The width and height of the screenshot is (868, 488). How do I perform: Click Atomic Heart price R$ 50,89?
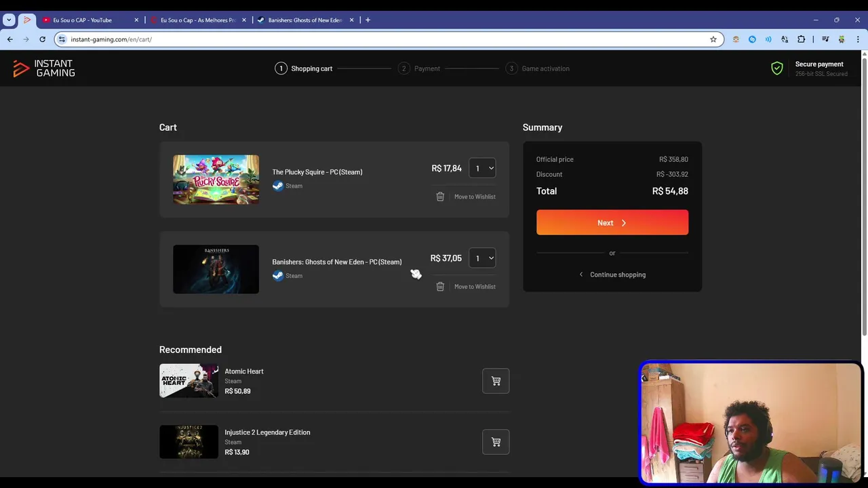tap(237, 391)
